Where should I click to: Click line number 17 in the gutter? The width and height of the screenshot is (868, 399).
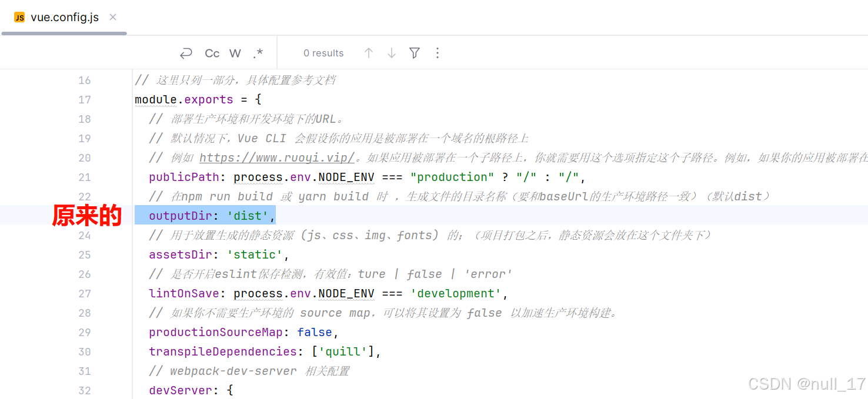pos(85,99)
